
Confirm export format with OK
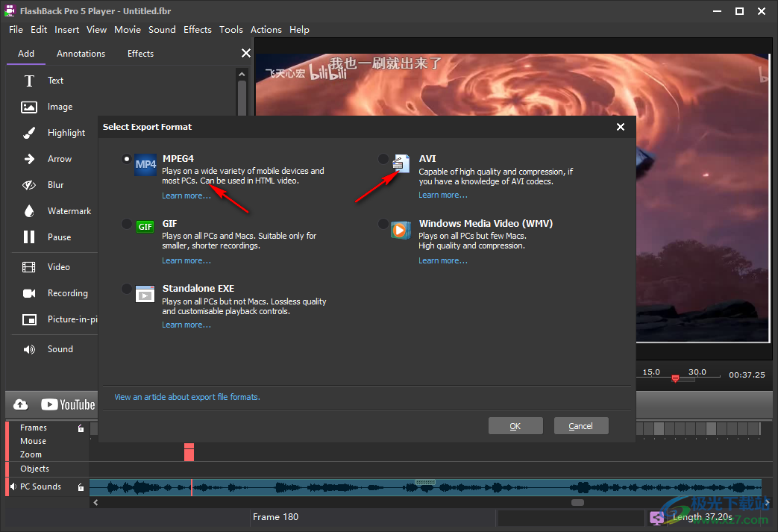point(515,426)
